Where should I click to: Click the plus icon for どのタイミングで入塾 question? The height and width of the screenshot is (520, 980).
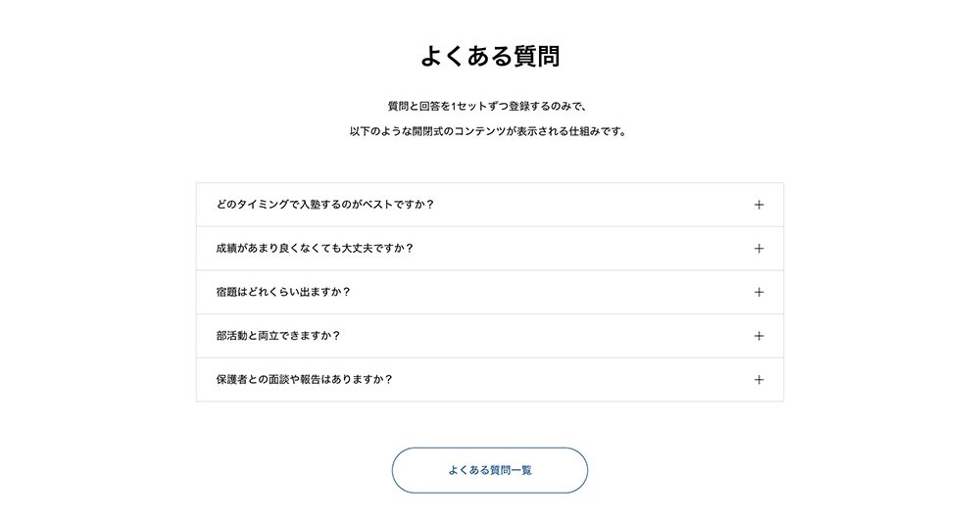coord(759,205)
